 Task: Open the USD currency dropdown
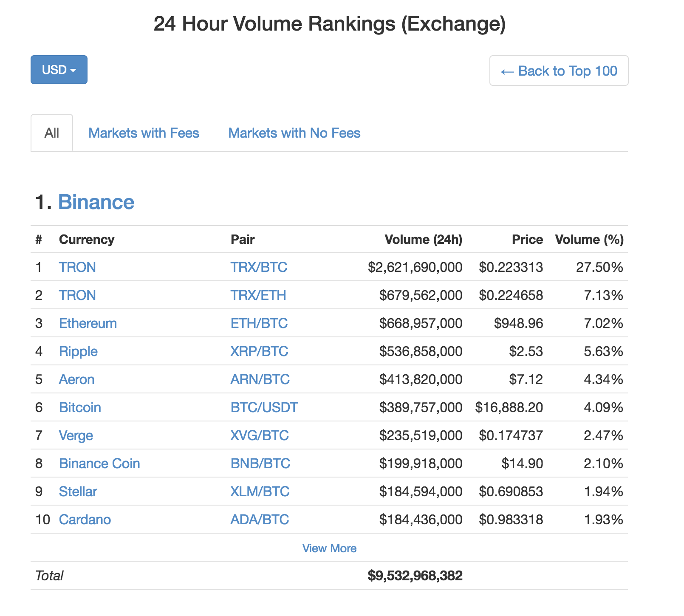tap(59, 70)
